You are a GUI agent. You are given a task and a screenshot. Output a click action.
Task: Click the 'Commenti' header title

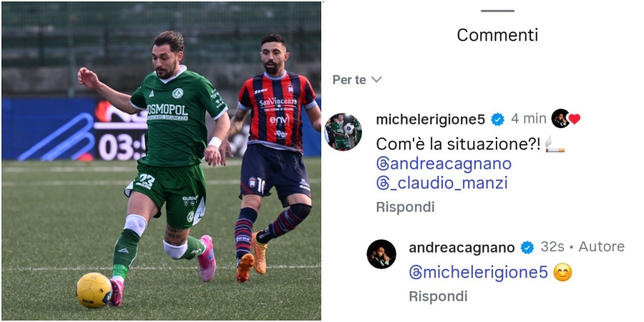[x=497, y=35]
